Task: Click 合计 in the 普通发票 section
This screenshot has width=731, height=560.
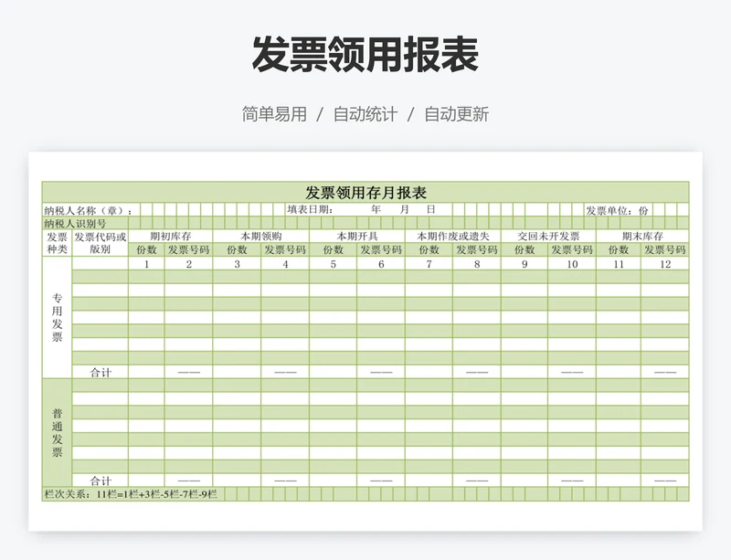Action: [x=101, y=481]
